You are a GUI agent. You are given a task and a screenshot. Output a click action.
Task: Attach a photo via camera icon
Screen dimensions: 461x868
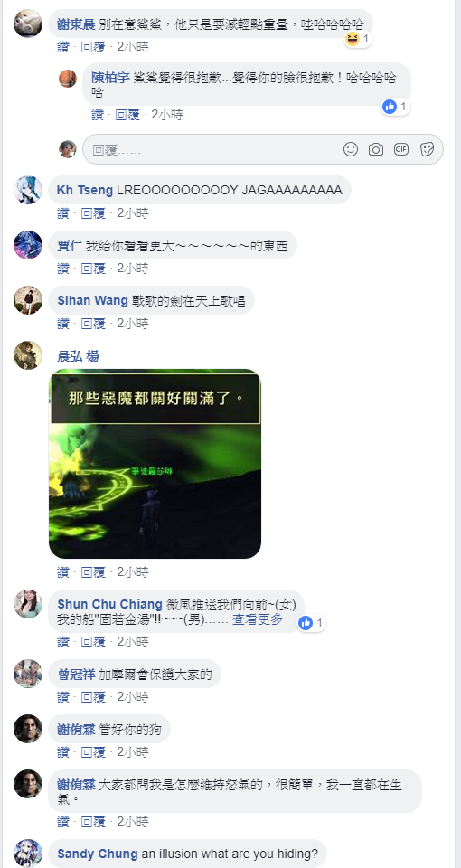pyautogui.click(x=376, y=149)
